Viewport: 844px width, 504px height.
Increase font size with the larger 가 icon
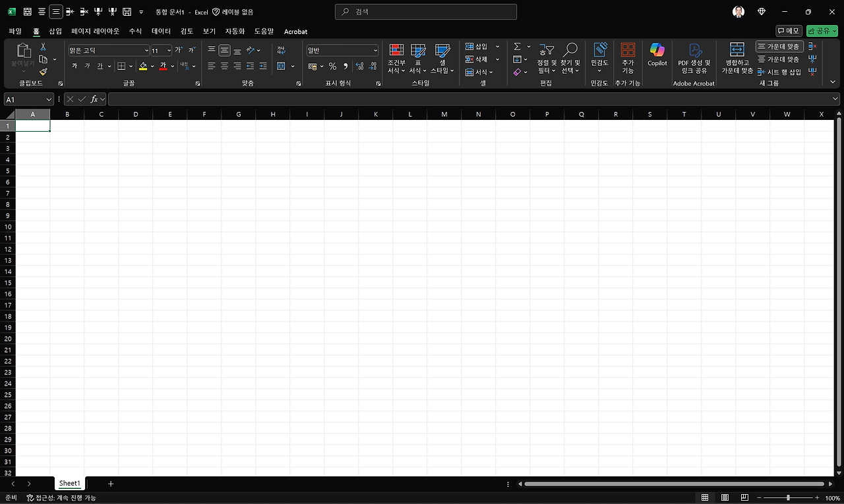click(179, 50)
